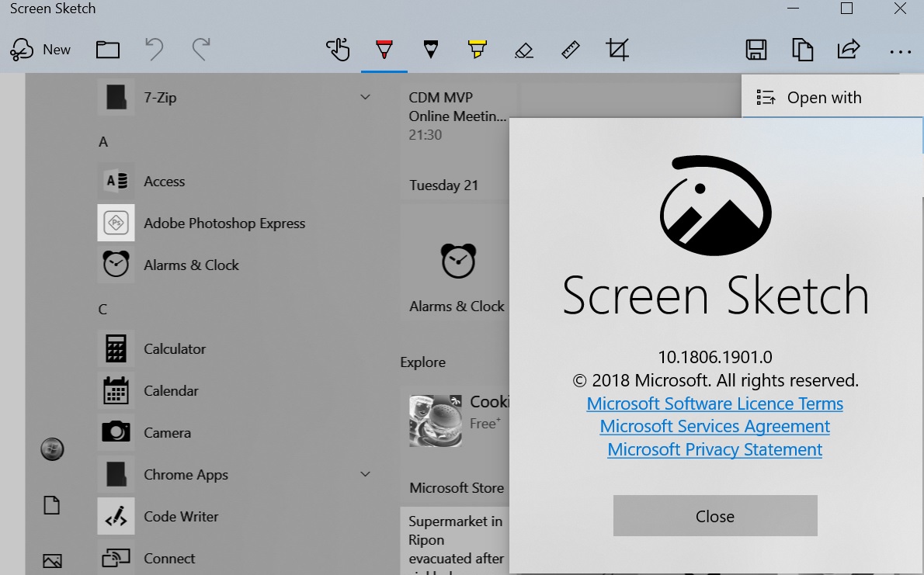Show the Ruler on the canvas

pyautogui.click(x=570, y=49)
